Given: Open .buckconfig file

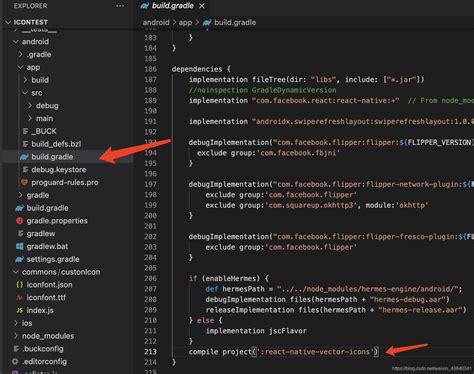Looking at the screenshot, I should pos(43,349).
